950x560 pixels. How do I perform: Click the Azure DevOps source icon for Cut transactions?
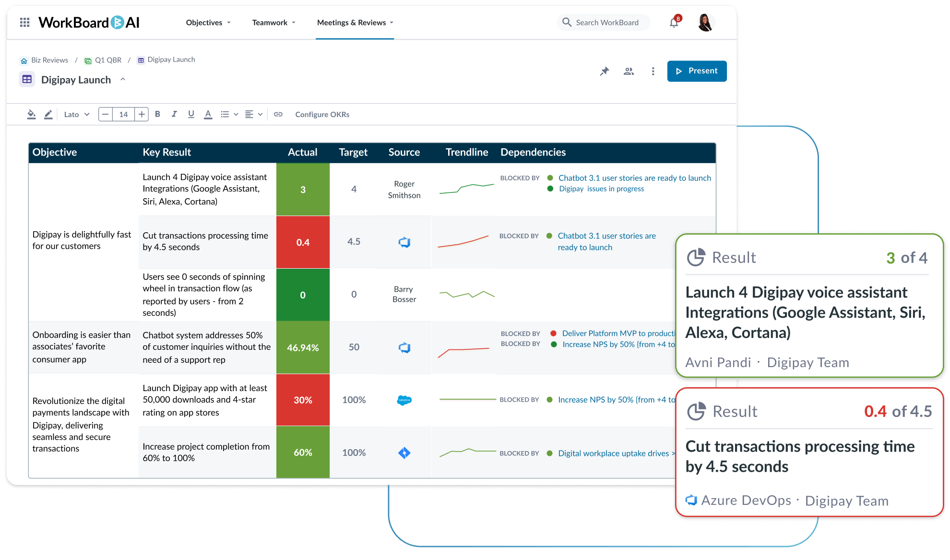point(404,242)
